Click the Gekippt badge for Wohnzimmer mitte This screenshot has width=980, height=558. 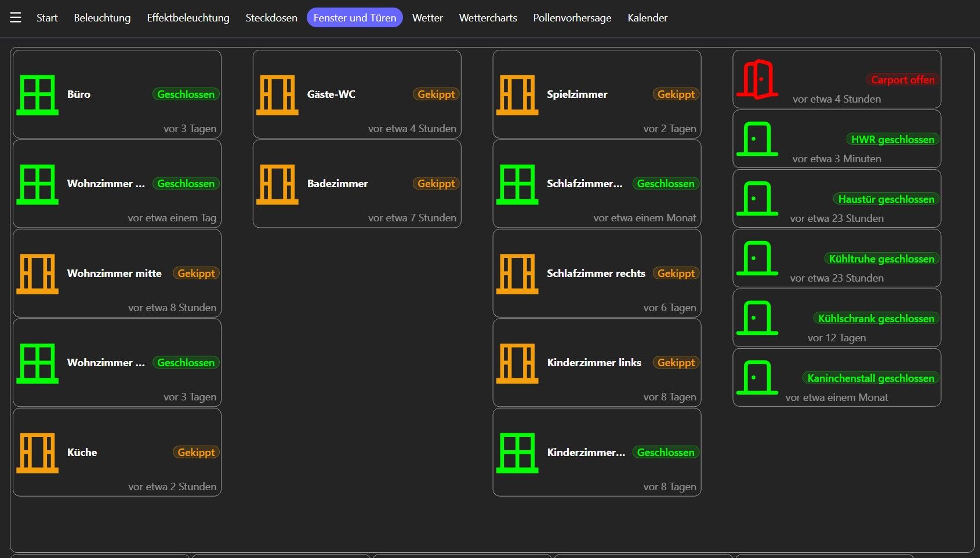coord(196,273)
